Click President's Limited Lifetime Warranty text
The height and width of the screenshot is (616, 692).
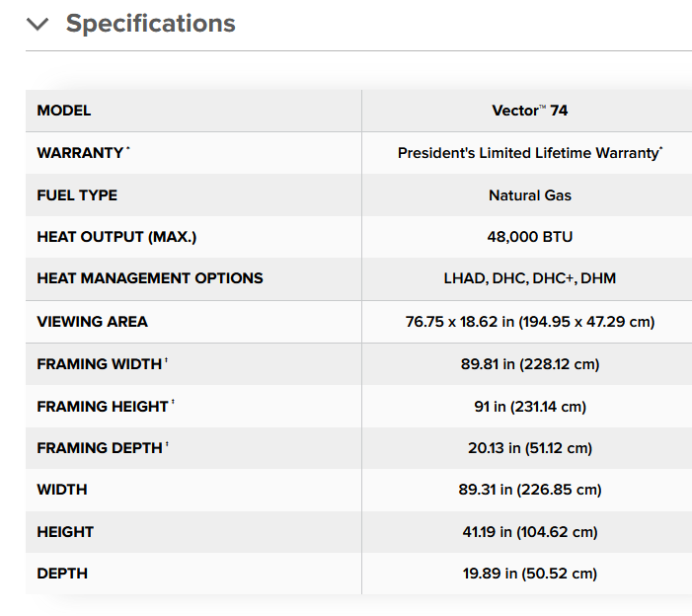point(529,153)
